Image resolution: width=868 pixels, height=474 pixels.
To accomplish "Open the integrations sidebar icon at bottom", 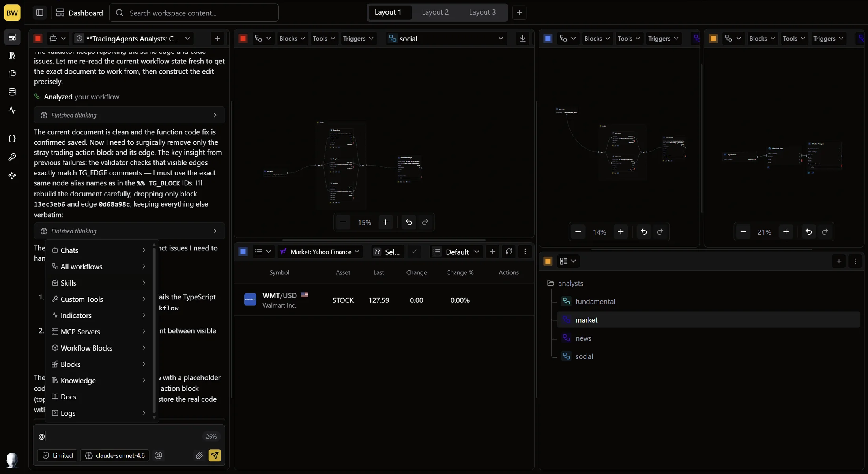I will pos(12,175).
